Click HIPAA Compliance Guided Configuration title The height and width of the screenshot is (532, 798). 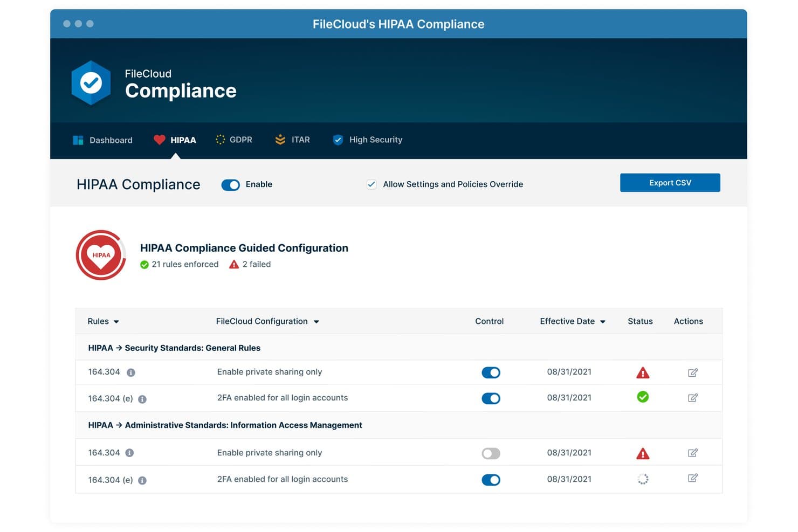[x=244, y=248]
